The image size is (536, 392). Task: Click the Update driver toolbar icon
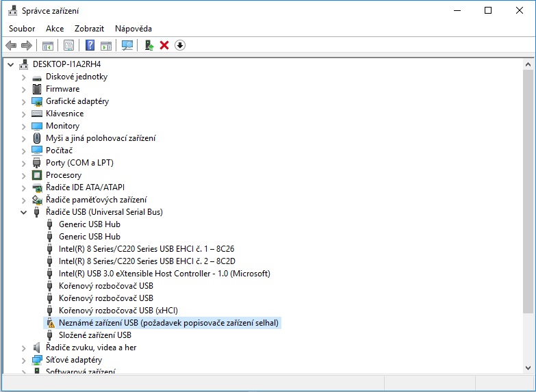pos(149,45)
